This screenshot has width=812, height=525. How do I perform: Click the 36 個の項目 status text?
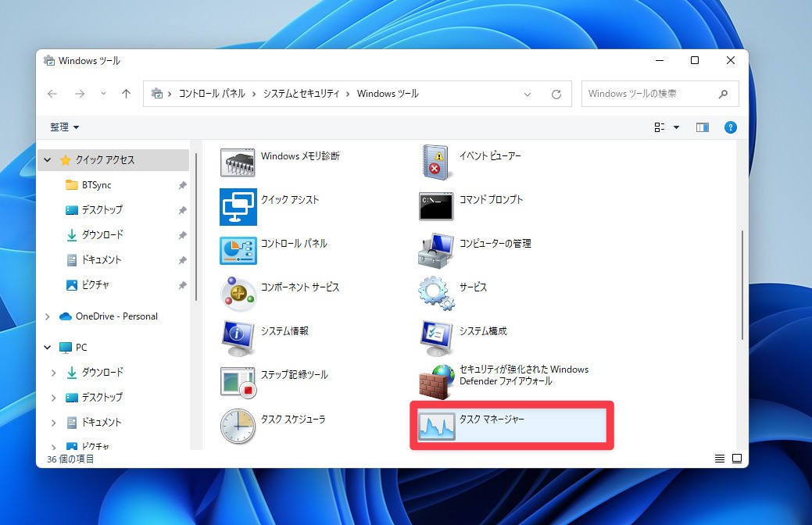click(x=70, y=459)
